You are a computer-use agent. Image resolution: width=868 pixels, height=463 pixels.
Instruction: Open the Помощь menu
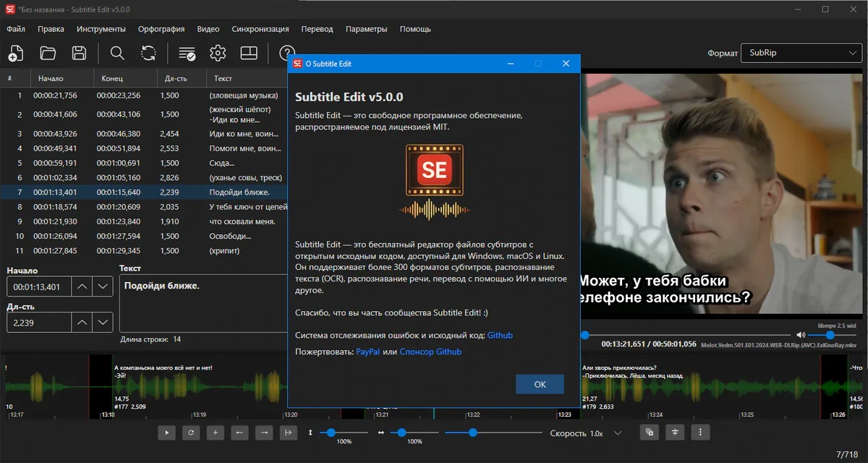pos(415,29)
